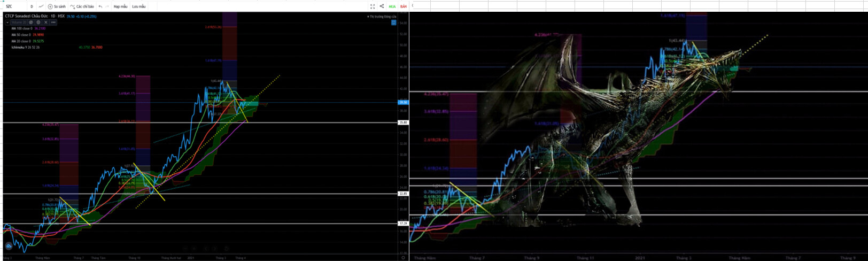Click the So sánh compare plus icon

[x=50, y=6]
